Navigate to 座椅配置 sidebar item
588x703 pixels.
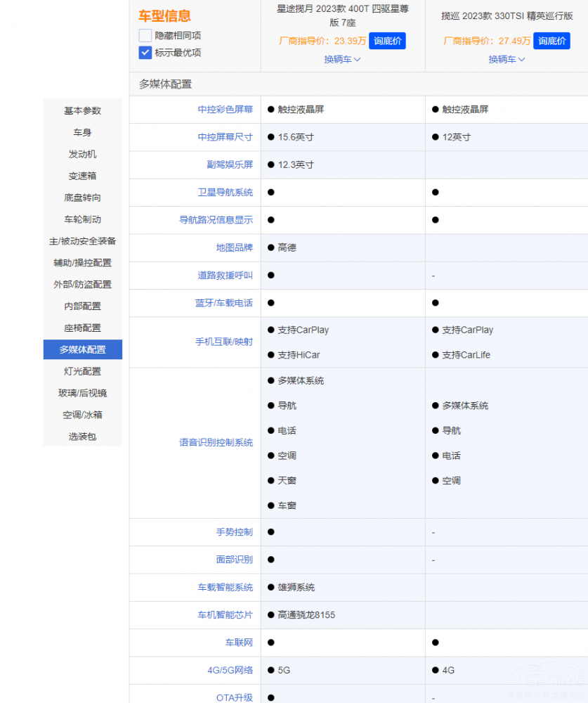(x=82, y=328)
